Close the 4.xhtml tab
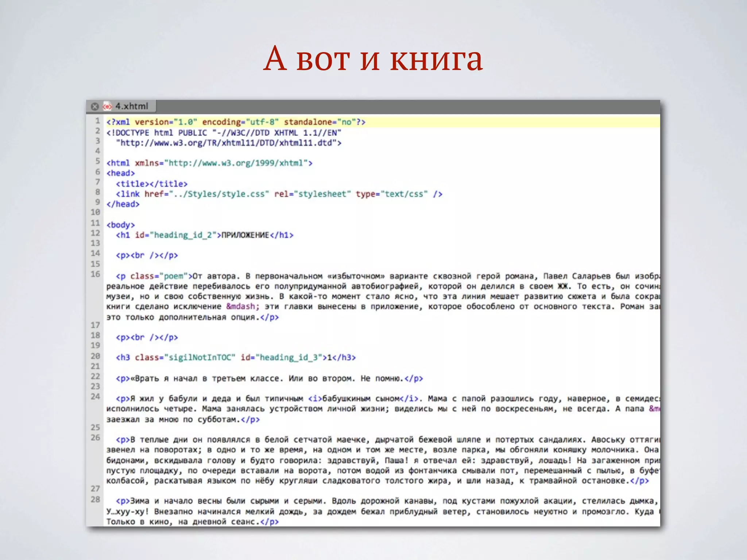The width and height of the screenshot is (747, 560). [95, 106]
